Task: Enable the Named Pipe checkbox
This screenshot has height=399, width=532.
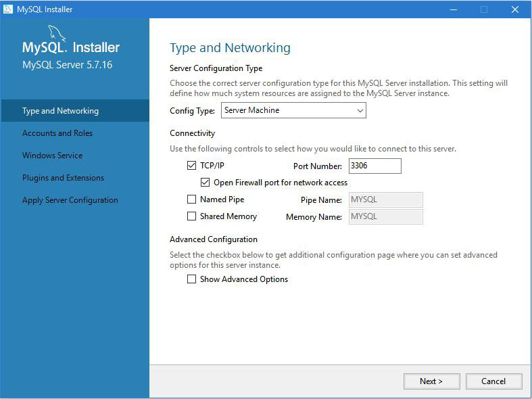Action: (x=192, y=199)
